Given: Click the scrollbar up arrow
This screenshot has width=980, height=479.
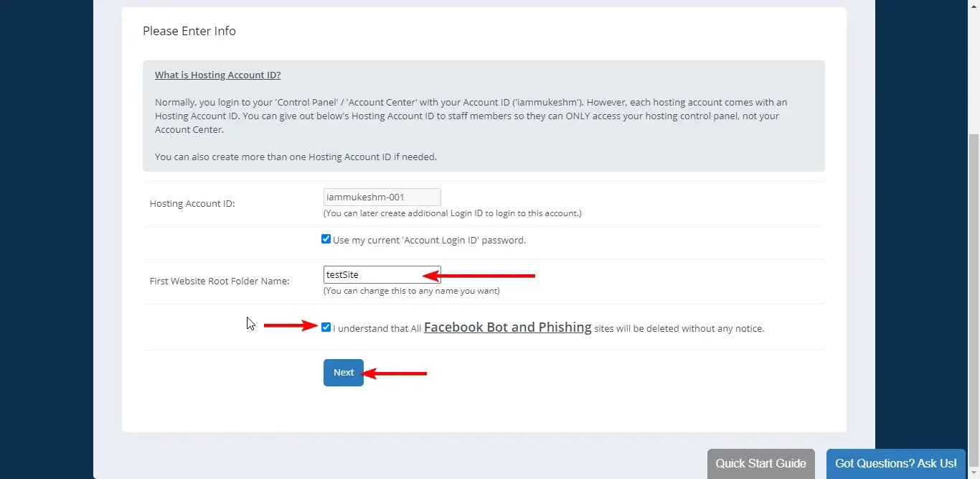Looking at the screenshot, I should 974,5.
